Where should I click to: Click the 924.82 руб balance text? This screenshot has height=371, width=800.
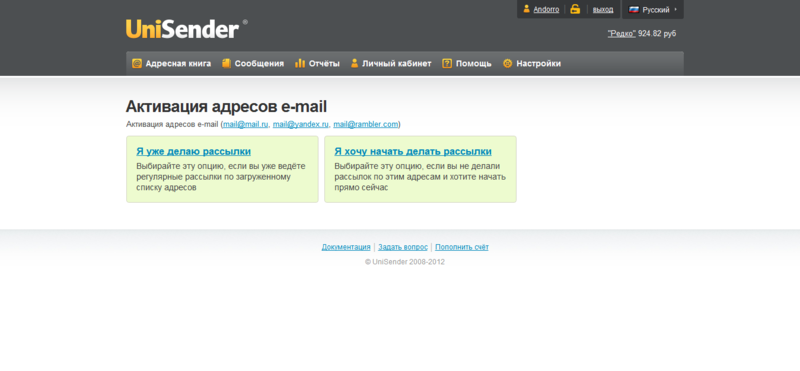[657, 33]
